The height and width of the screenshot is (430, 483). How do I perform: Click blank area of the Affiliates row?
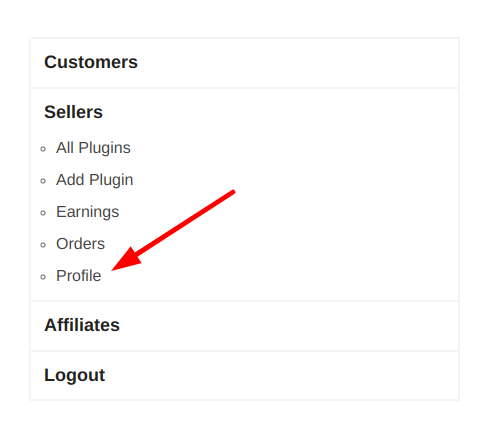click(x=287, y=326)
